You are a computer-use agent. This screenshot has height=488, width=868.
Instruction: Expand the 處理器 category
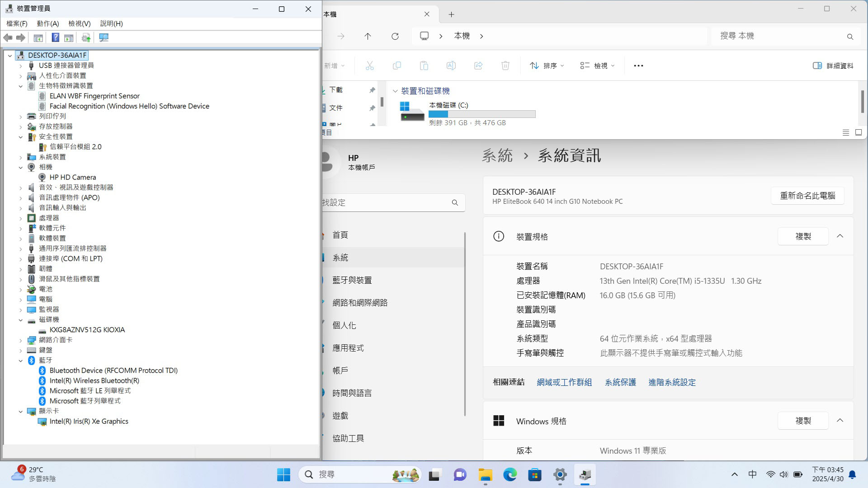[x=21, y=218]
